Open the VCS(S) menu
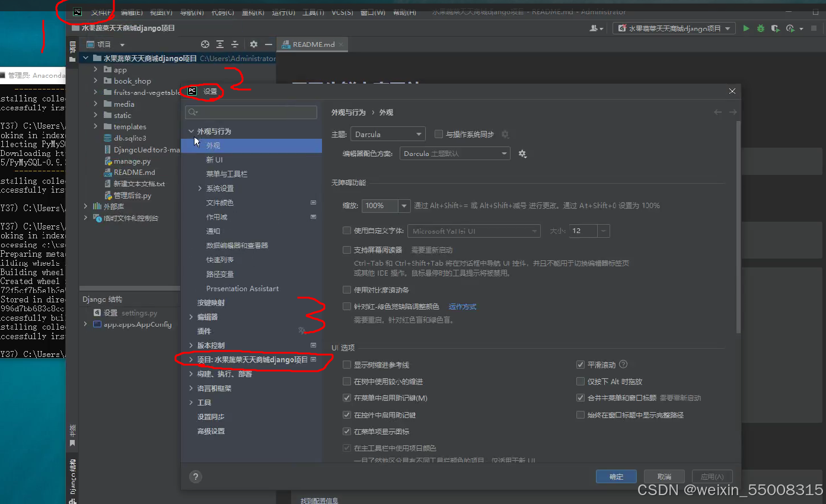Viewport: 826px width, 504px height. pos(342,12)
